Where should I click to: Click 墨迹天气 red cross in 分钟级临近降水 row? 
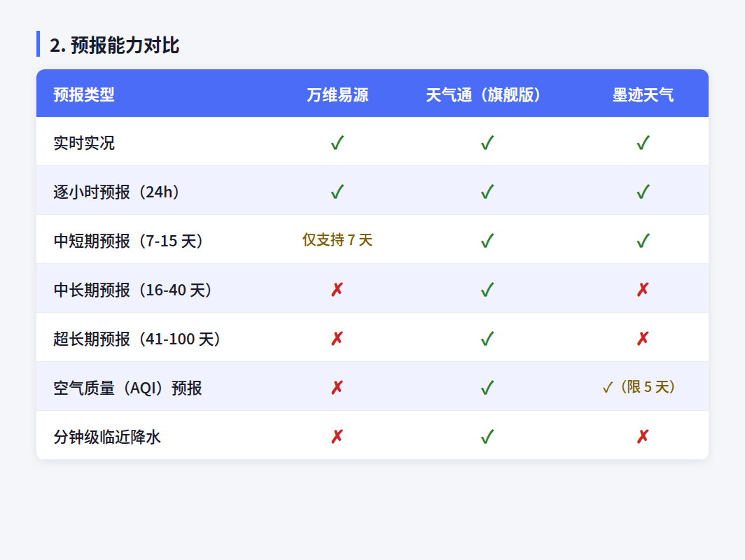click(x=643, y=437)
